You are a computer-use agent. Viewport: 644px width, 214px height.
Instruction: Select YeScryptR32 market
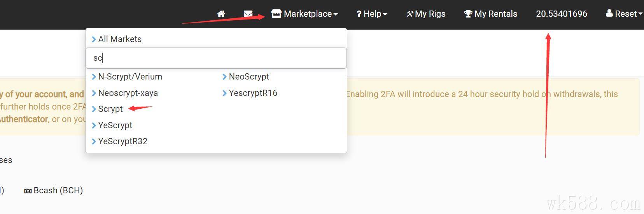click(122, 141)
